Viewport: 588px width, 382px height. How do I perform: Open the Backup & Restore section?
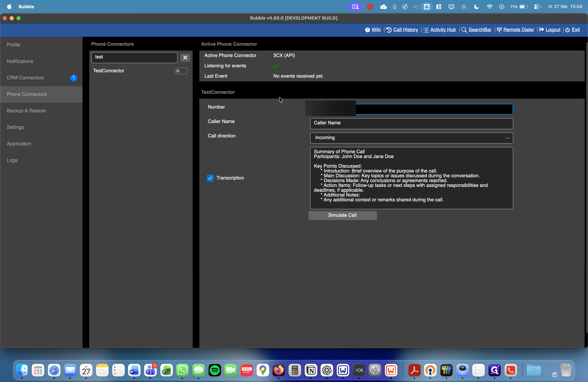click(26, 111)
